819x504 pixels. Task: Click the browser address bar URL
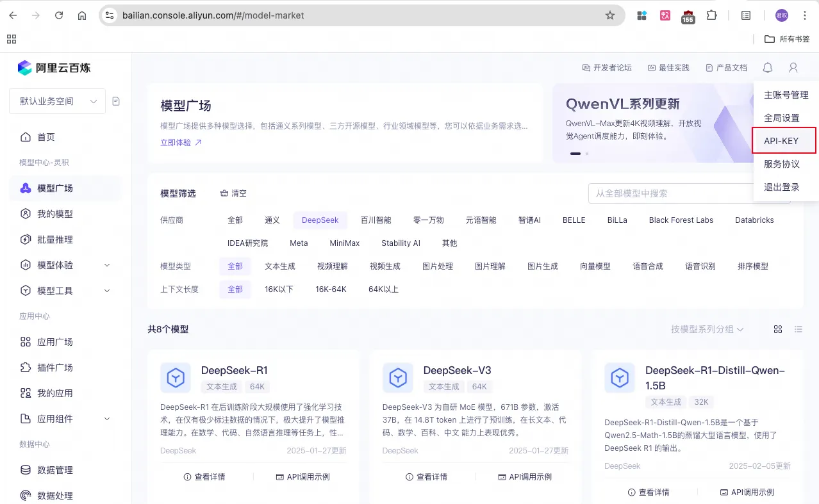coord(213,15)
